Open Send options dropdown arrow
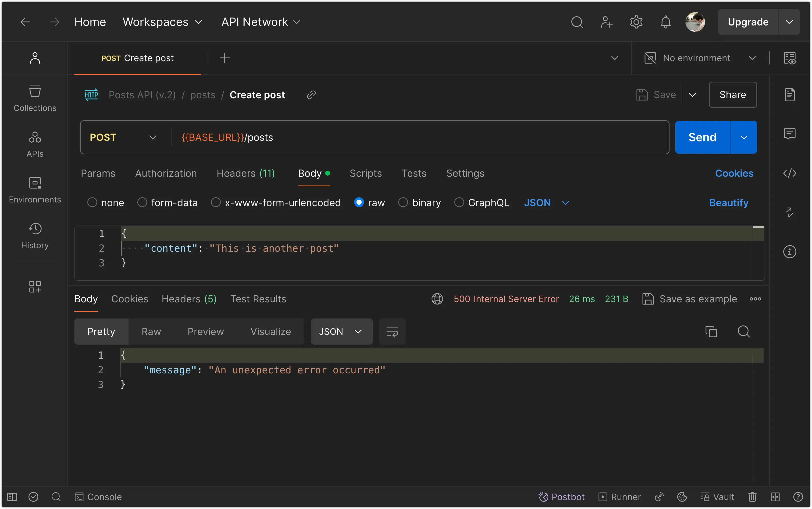The image size is (812, 509). pos(744,137)
